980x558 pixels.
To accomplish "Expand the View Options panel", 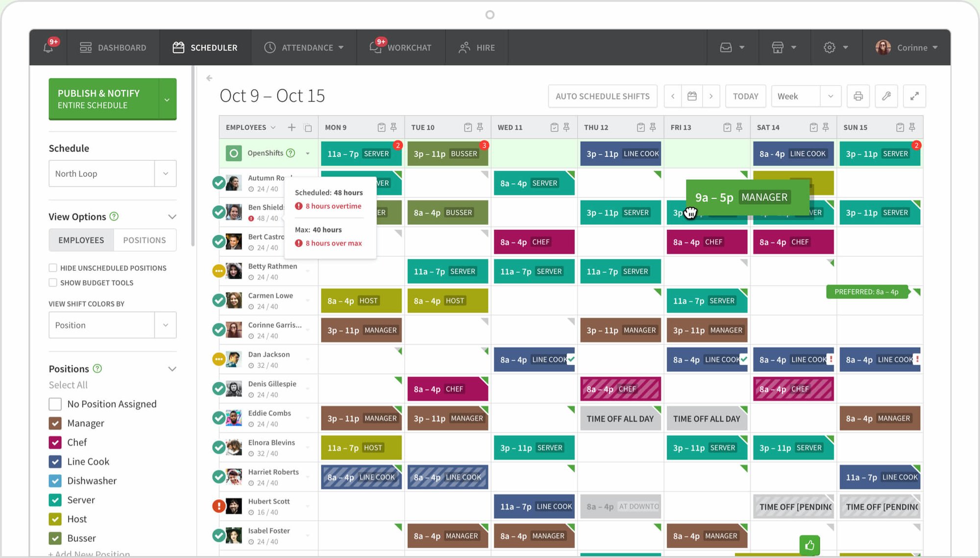I will tap(171, 216).
